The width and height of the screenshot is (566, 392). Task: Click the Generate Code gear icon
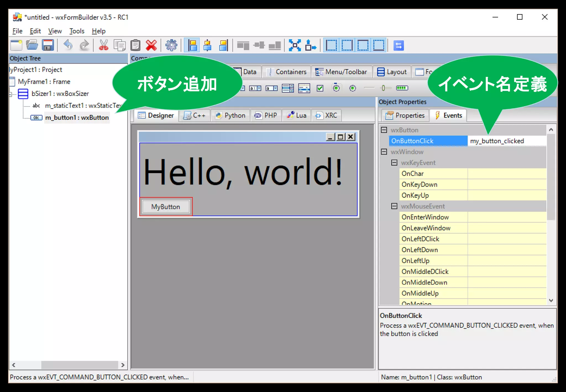click(x=171, y=45)
